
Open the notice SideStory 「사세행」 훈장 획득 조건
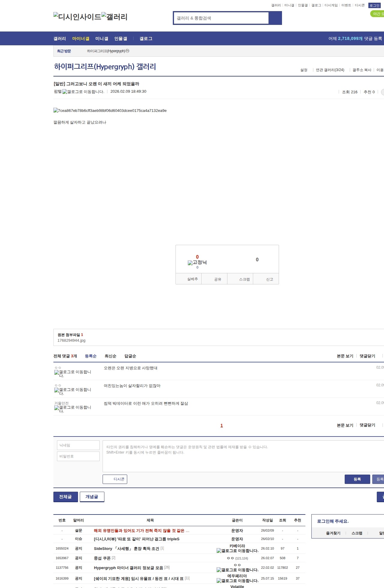126,549
